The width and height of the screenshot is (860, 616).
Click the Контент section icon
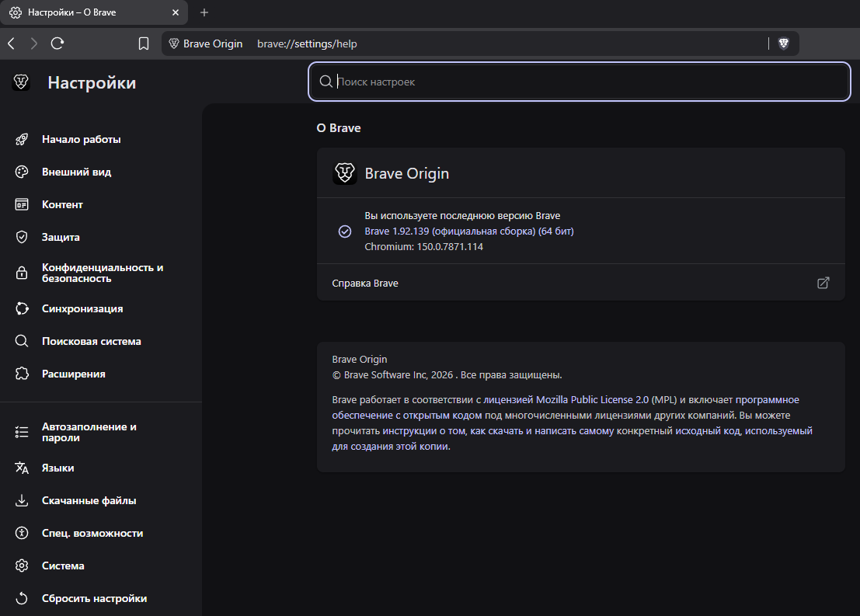[x=22, y=204]
